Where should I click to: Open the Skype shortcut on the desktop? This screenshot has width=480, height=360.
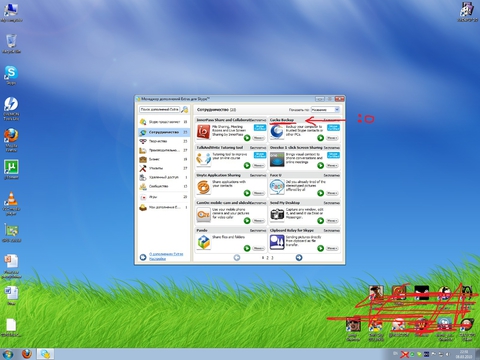point(11,75)
